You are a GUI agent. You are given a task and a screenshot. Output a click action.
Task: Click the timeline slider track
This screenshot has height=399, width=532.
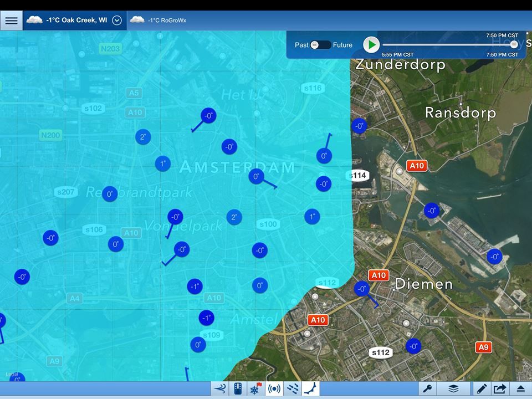pyautogui.click(x=448, y=44)
